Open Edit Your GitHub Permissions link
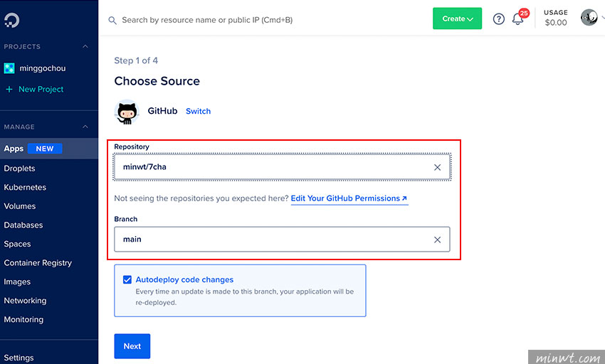 [x=349, y=198]
